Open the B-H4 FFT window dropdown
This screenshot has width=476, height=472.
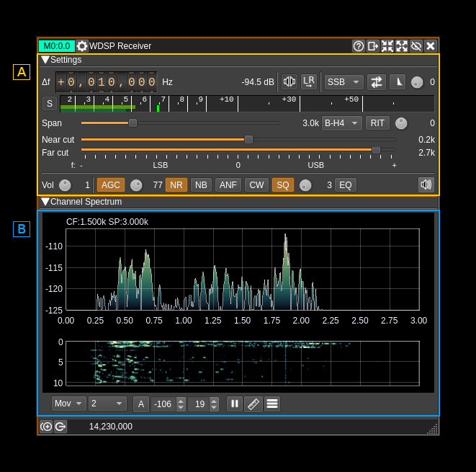[x=342, y=123]
